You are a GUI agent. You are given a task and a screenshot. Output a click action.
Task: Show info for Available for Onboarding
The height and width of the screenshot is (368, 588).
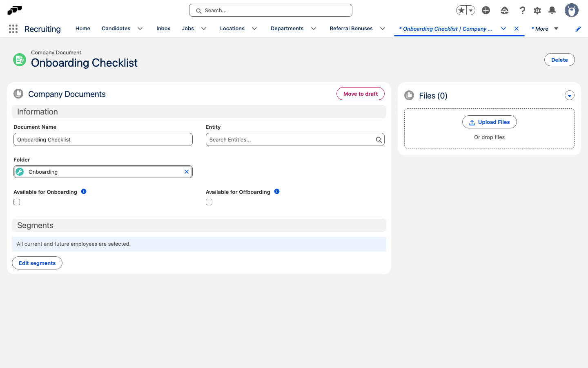tap(84, 191)
